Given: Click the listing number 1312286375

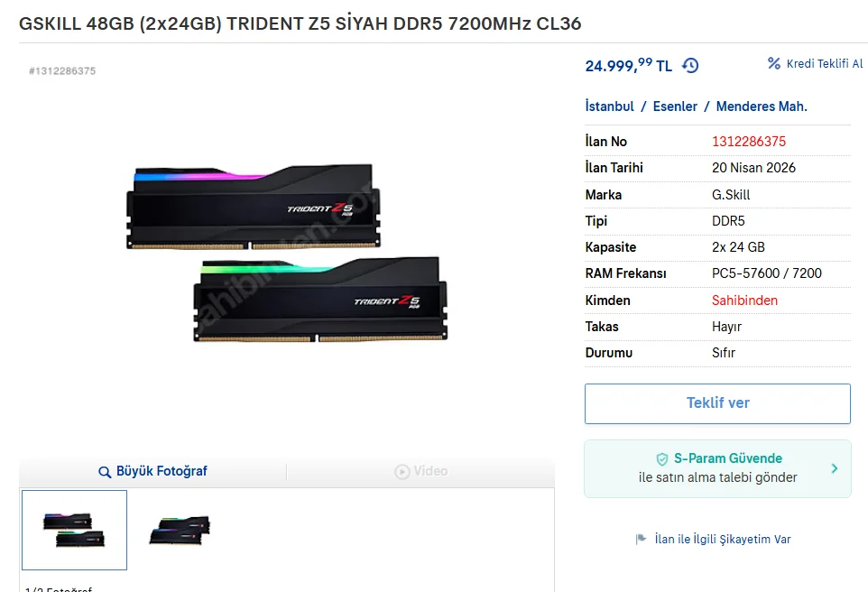Looking at the screenshot, I should click(749, 142).
